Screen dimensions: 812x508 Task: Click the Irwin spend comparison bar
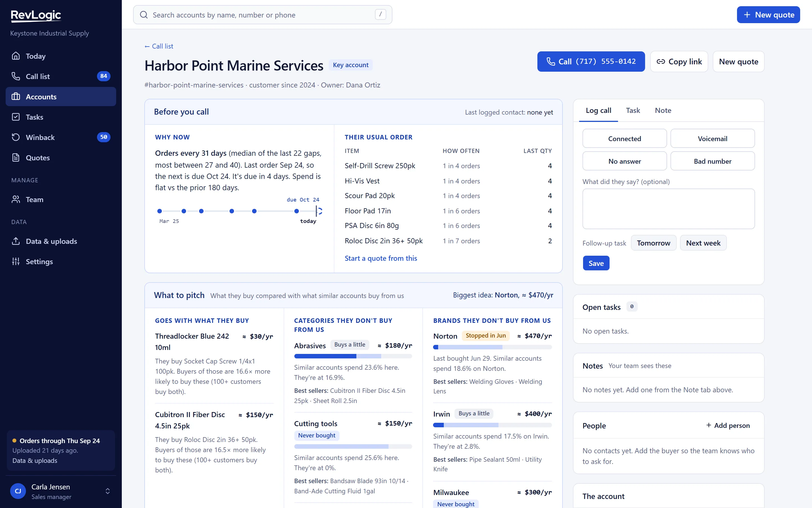tap(492, 425)
